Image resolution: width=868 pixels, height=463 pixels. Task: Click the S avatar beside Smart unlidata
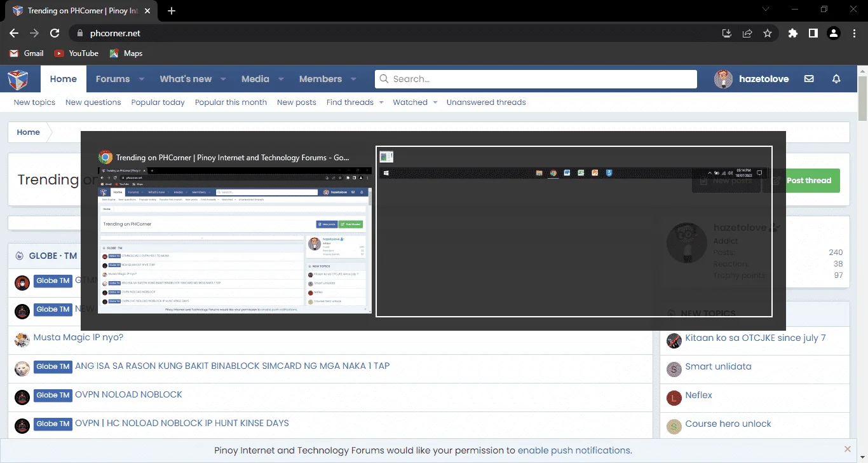(674, 370)
